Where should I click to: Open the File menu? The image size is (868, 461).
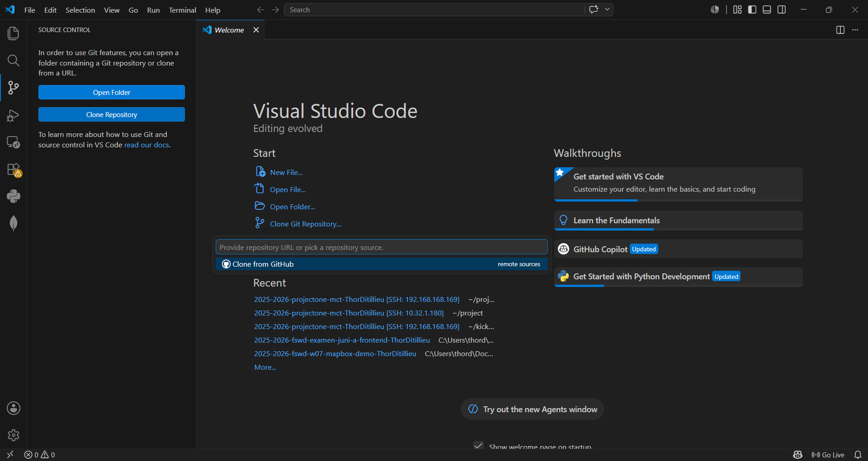click(30, 10)
